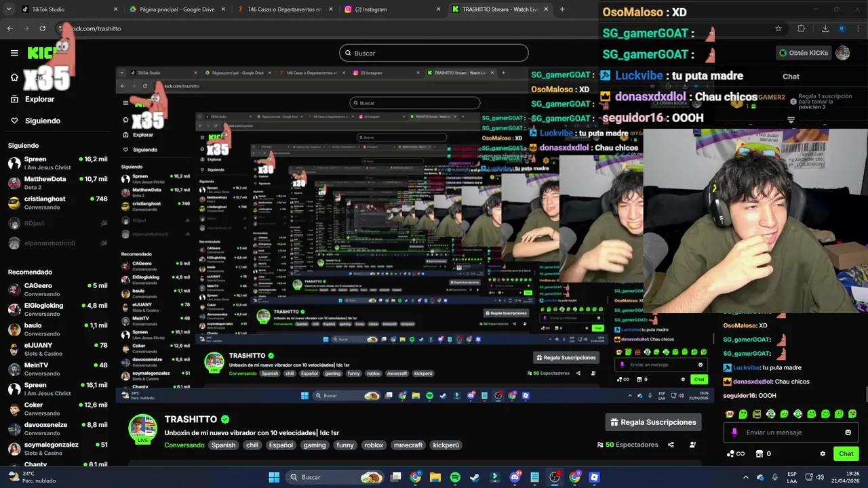The height and width of the screenshot is (488, 868).
Task: Click the Windows taskbar Buscar search box
Action: pos(334,477)
